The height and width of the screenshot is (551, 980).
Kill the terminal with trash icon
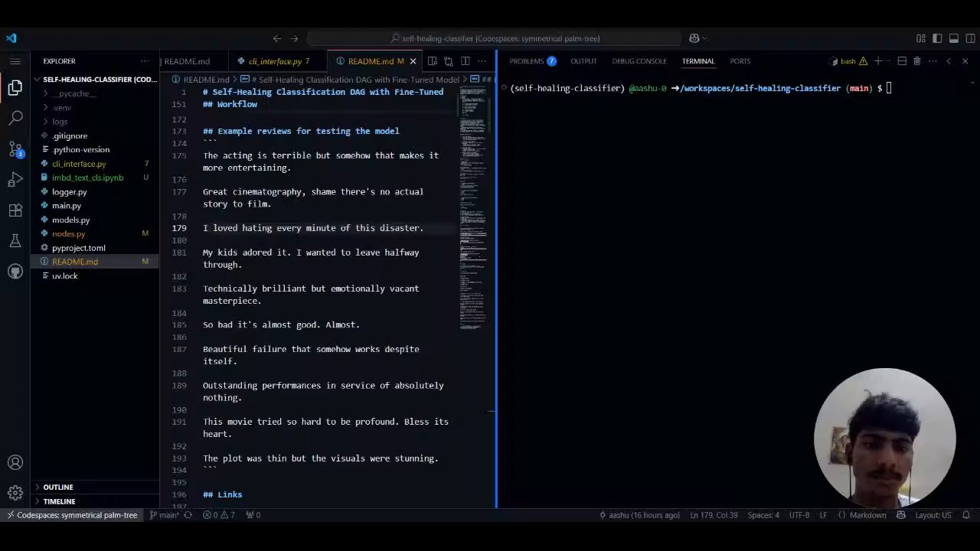pos(917,61)
